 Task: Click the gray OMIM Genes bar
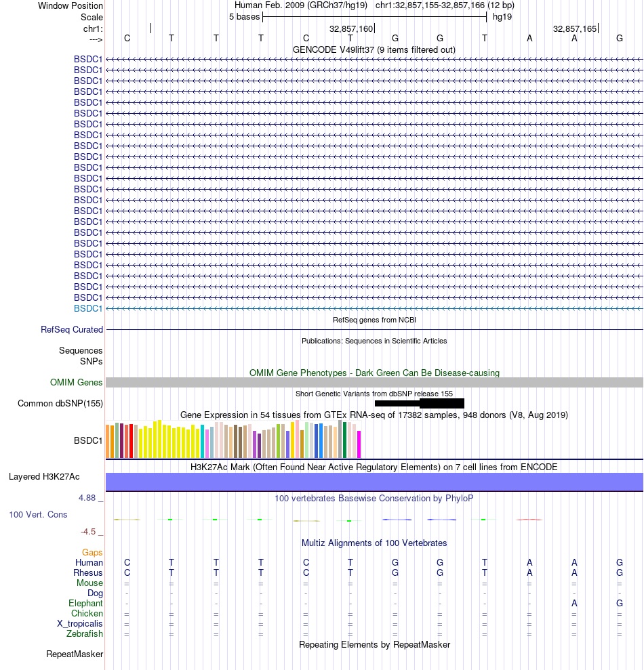[375, 383]
